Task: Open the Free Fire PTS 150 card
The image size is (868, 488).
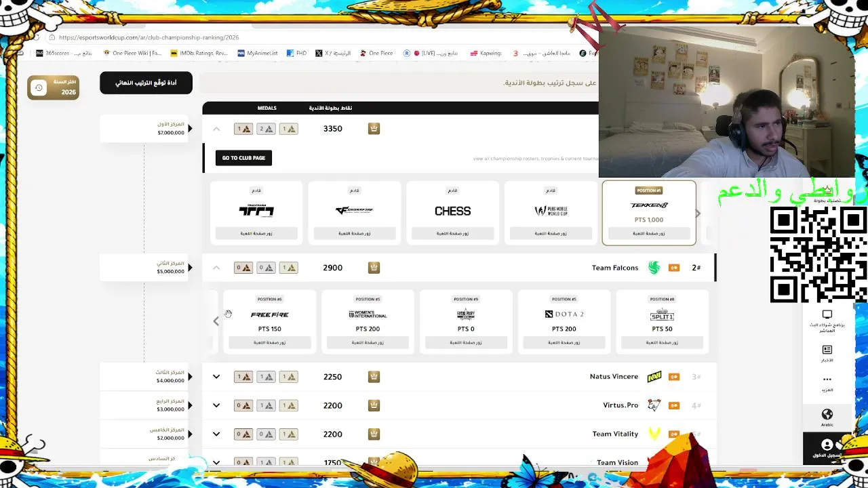Action: pos(270,322)
